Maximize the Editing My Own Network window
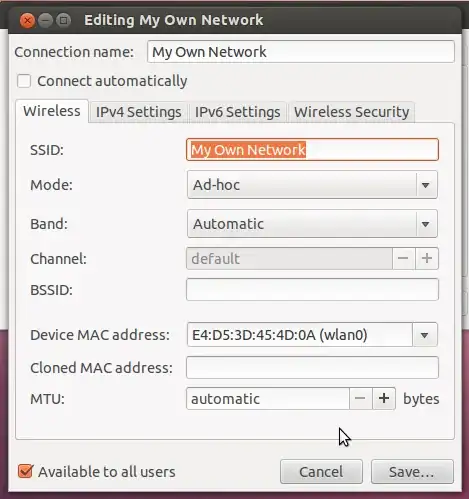469x499 pixels. click(x=63, y=21)
